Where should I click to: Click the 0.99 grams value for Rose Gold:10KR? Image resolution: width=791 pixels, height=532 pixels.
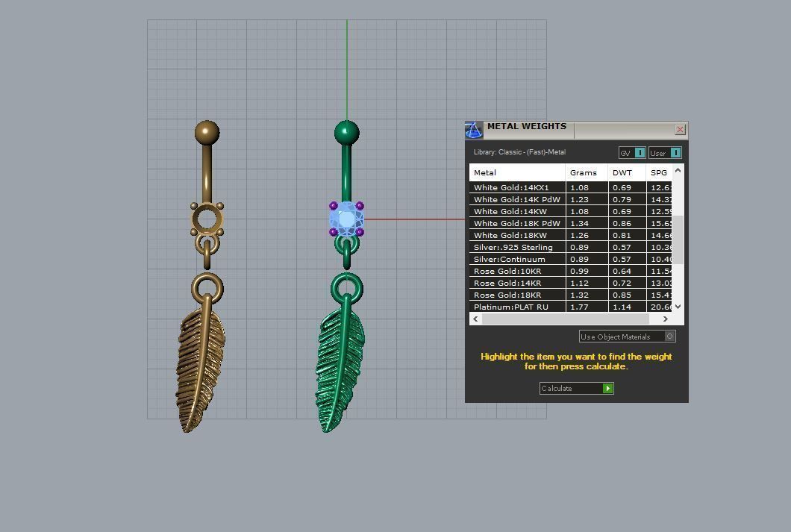pyautogui.click(x=579, y=272)
